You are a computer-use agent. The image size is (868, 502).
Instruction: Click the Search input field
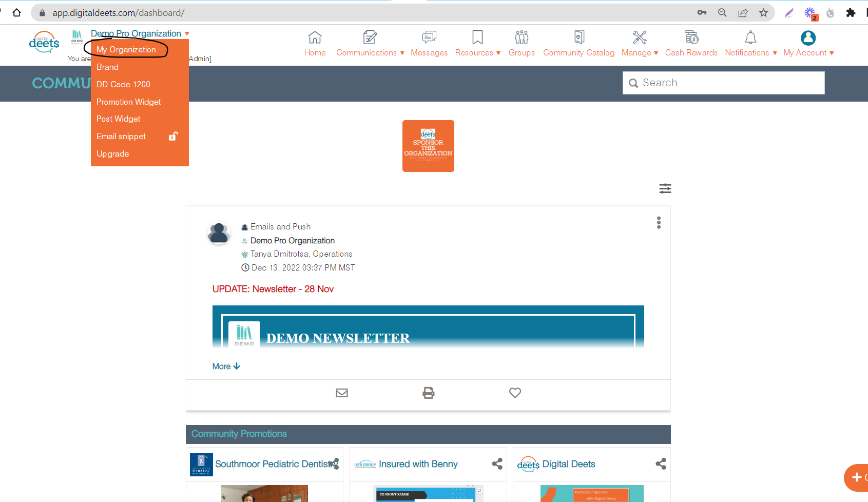[x=724, y=83]
